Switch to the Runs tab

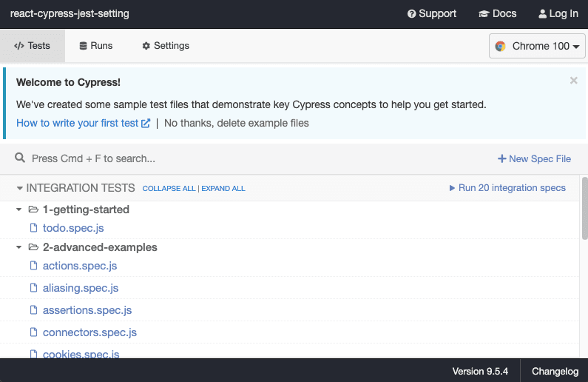pos(95,46)
